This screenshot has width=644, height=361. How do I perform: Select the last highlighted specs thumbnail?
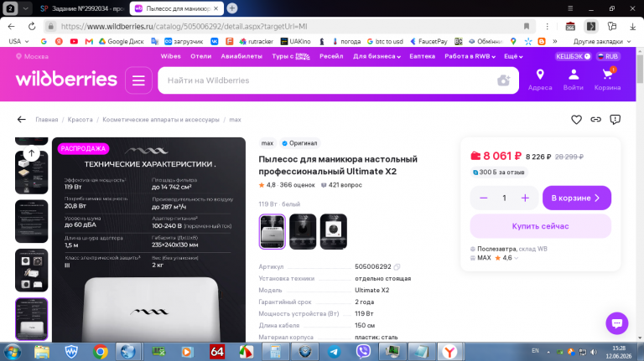32,319
